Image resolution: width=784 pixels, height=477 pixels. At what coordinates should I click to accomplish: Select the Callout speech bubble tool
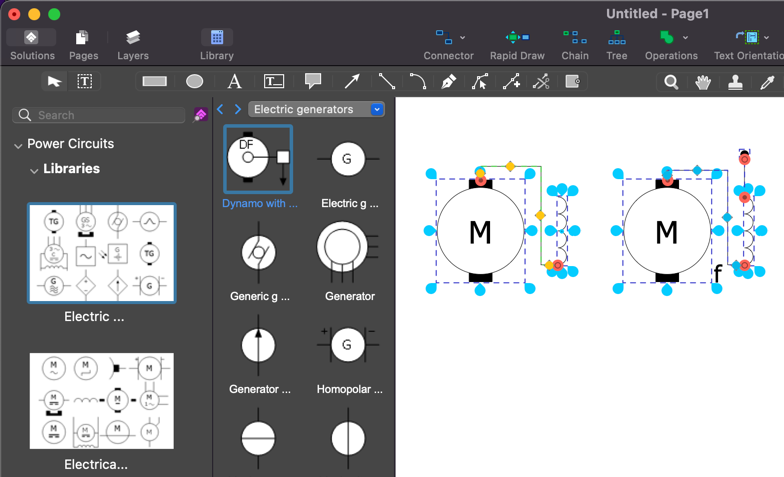[x=313, y=81]
